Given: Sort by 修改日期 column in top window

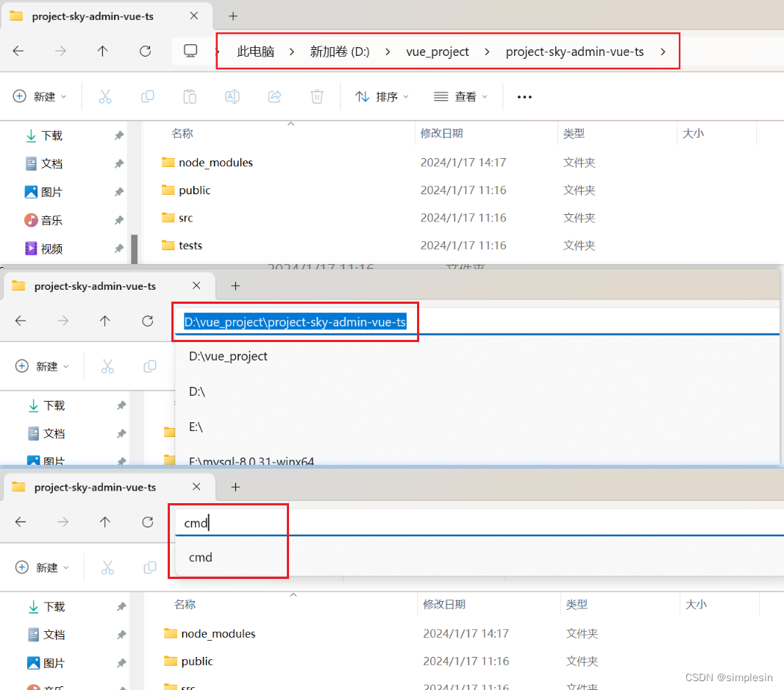Looking at the screenshot, I should tap(441, 133).
